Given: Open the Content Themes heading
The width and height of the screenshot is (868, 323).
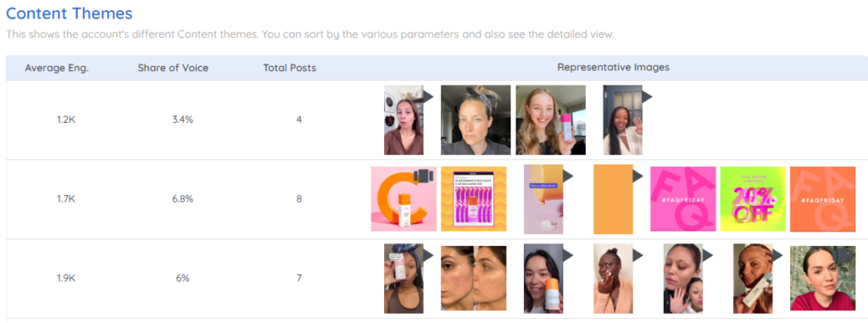Looking at the screenshot, I should [x=70, y=13].
